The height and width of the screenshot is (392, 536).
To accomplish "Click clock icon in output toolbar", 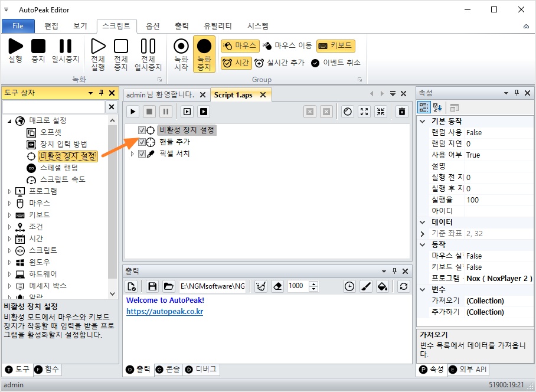I will (x=349, y=286).
